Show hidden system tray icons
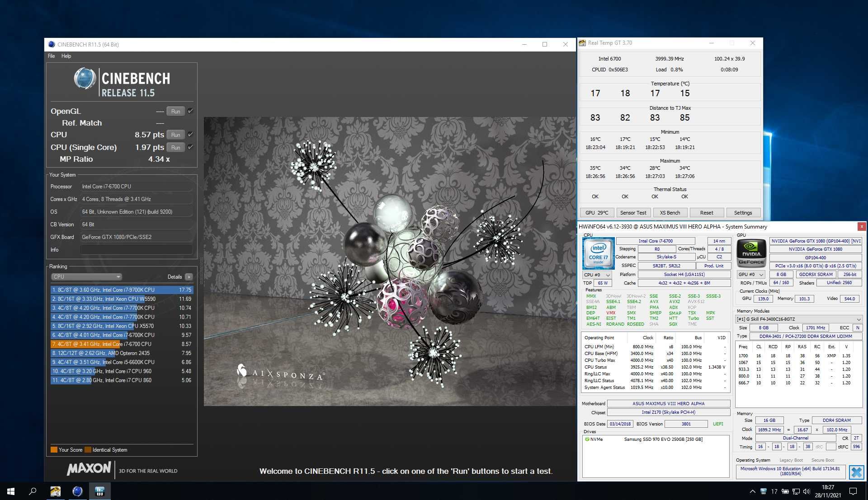The width and height of the screenshot is (868, 500). click(x=752, y=491)
